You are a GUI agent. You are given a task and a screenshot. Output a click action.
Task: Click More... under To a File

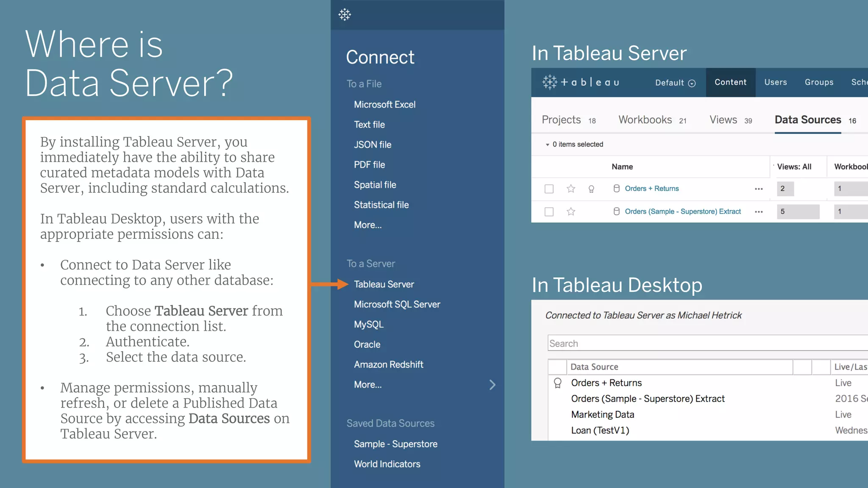point(367,225)
